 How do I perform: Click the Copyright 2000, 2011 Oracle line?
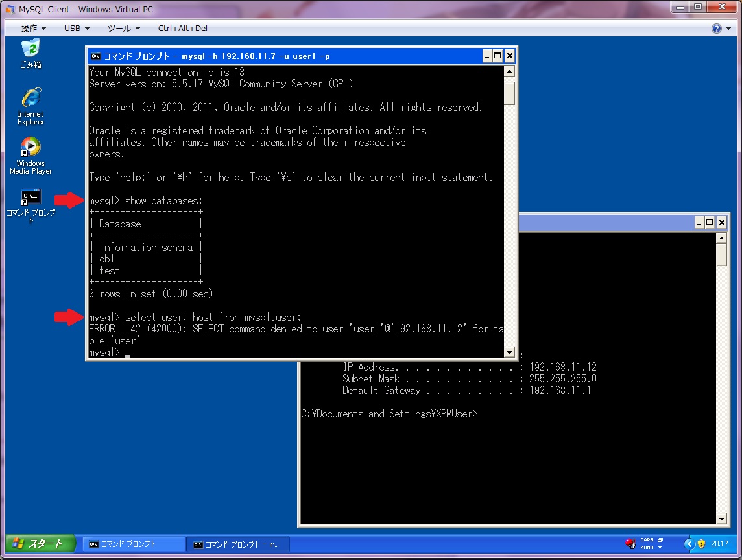[x=286, y=108]
